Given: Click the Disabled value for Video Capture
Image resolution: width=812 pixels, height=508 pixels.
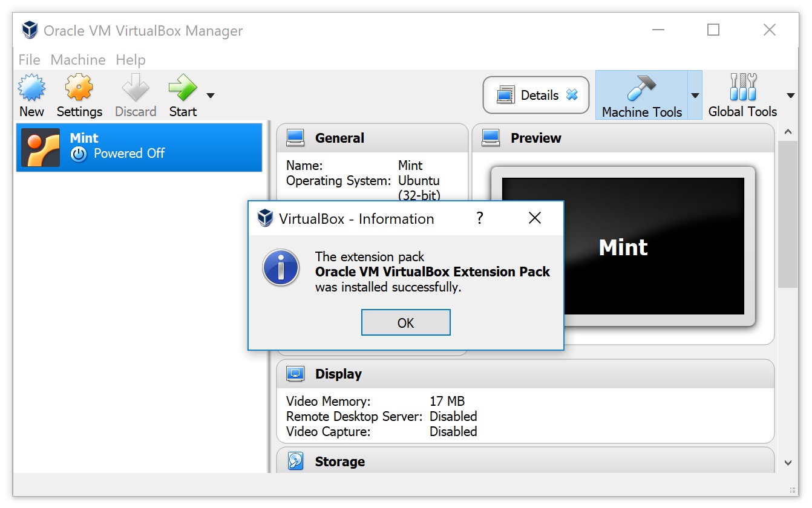Looking at the screenshot, I should (x=453, y=431).
